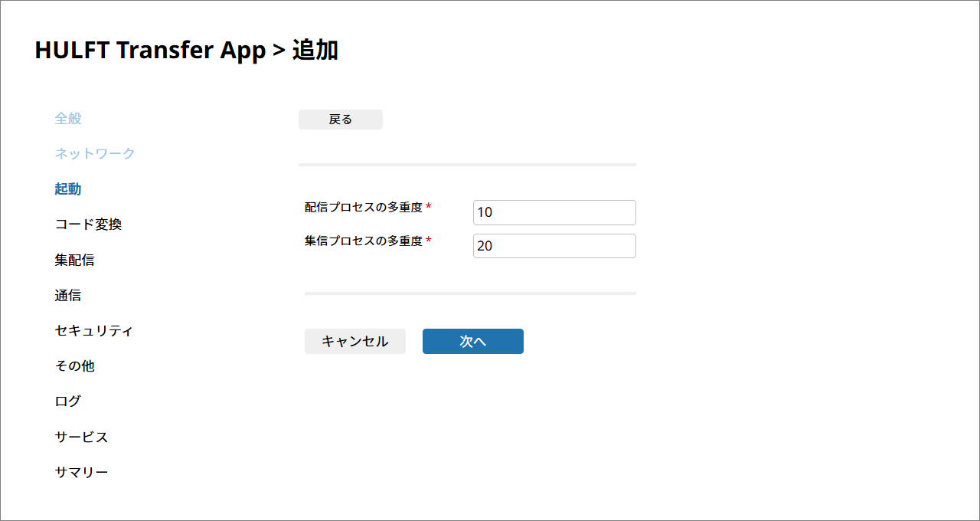The image size is (980, 521).
Task: Click the HULFT Transfer App heading
Action: [150, 51]
